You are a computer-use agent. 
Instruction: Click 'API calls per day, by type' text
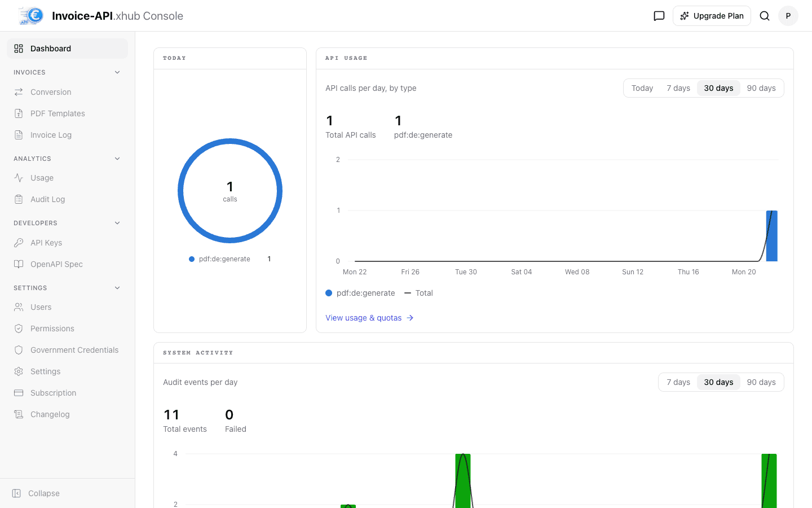(x=371, y=88)
